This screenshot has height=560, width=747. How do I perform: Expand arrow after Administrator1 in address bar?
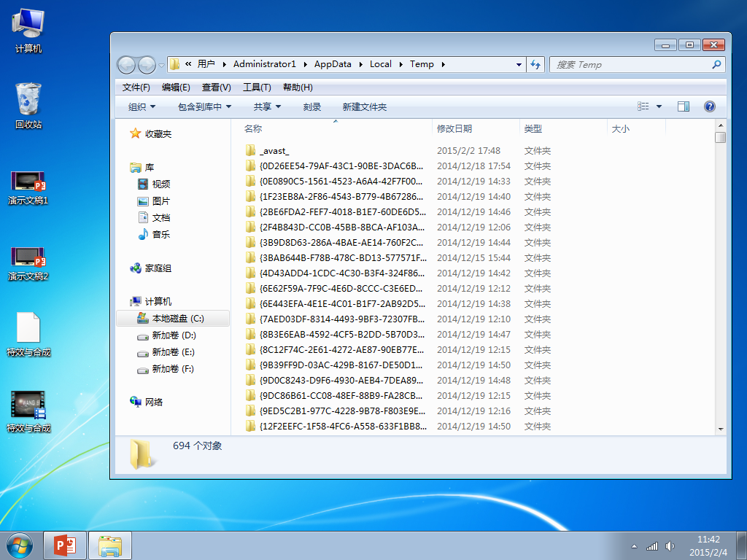tap(305, 64)
